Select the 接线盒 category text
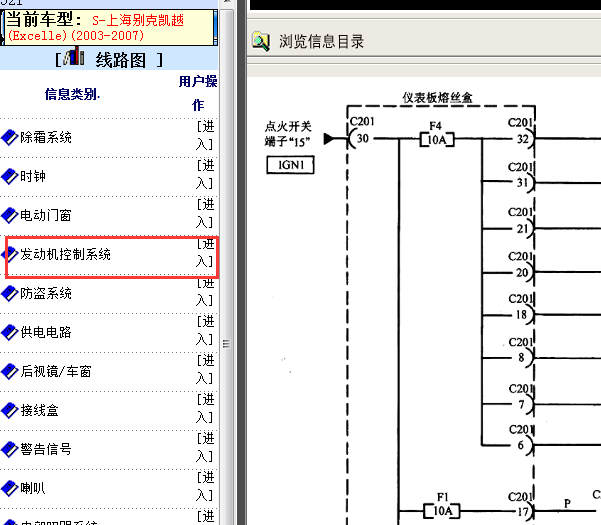The width and height of the screenshot is (601, 525). click(39, 410)
